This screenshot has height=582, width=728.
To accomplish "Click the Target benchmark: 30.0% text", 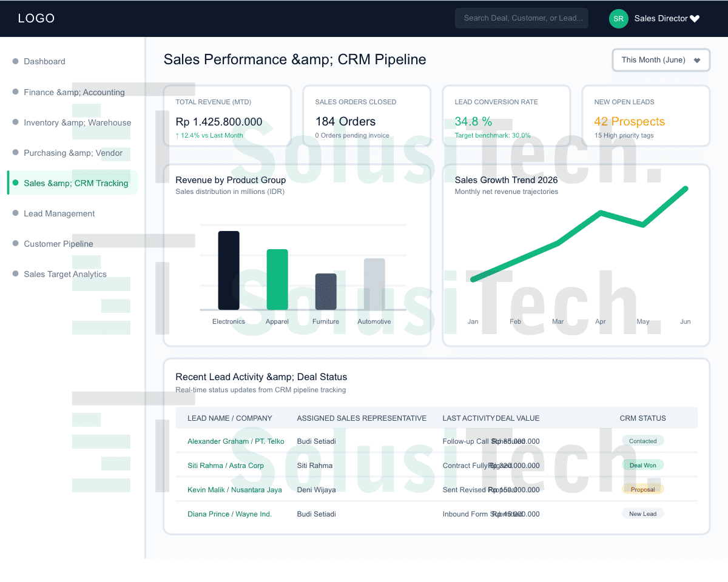I will (493, 135).
